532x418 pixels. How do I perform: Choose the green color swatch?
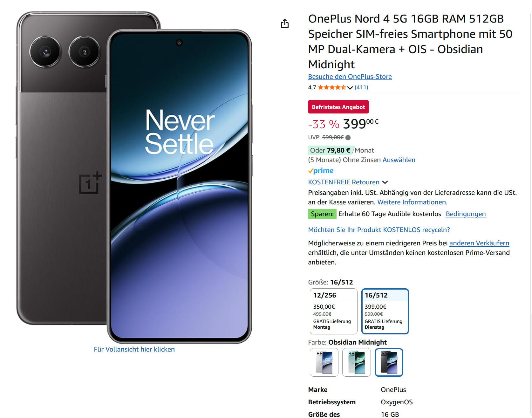(x=356, y=362)
